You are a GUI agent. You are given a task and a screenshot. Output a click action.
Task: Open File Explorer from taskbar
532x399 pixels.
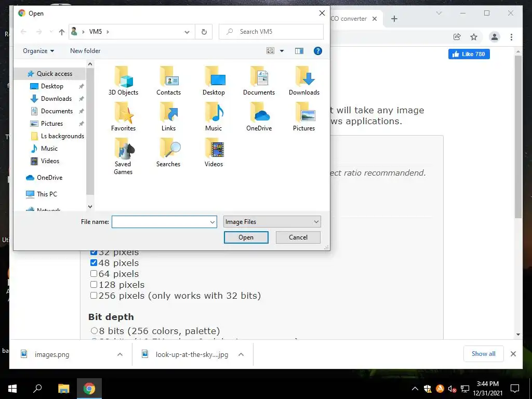(x=63, y=389)
